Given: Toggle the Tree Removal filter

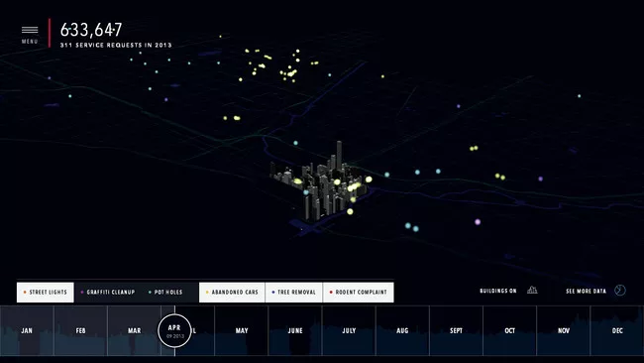Looking at the screenshot, I should [x=294, y=293].
